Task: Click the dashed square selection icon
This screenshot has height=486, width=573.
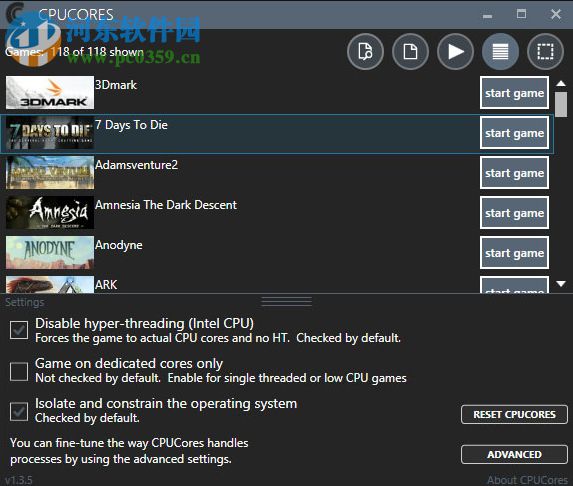Action: click(545, 52)
